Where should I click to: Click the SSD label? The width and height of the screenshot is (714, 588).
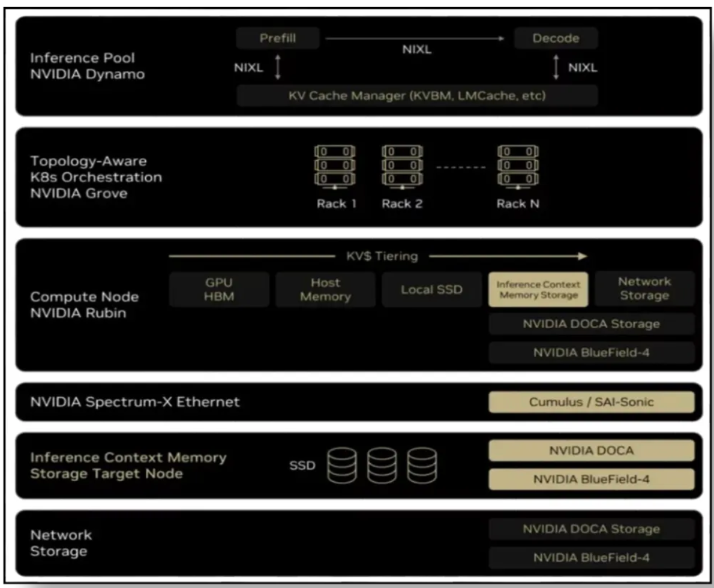(x=302, y=466)
